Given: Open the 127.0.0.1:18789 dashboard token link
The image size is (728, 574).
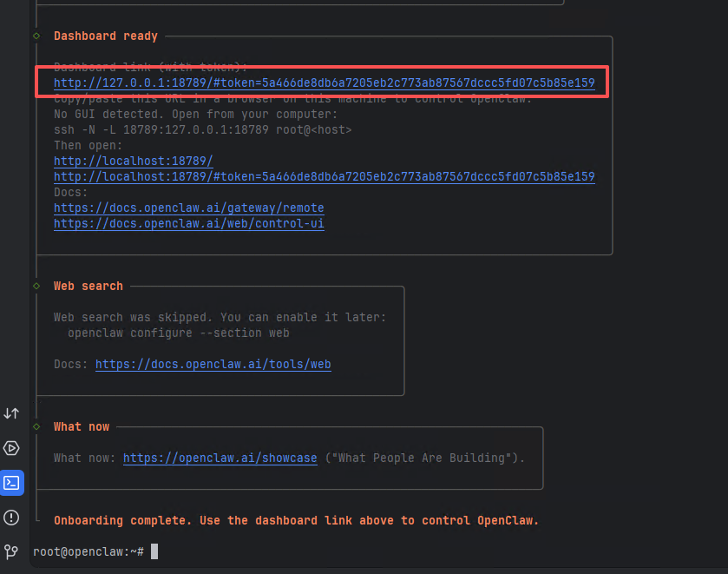Looking at the screenshot, I should point(324,83).
